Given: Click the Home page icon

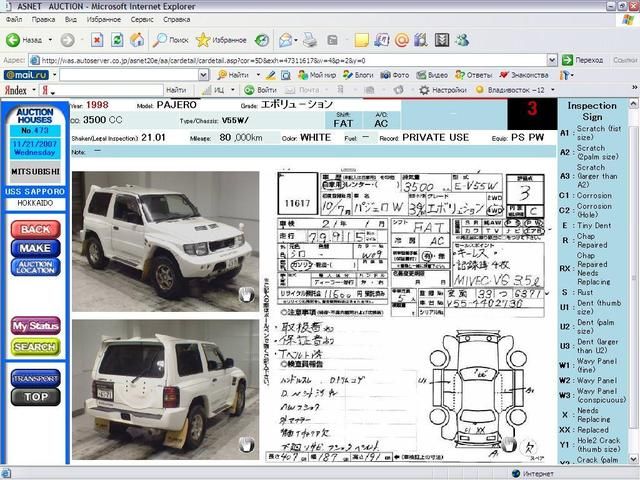Looking at the screenshot, I should [137, 40].
